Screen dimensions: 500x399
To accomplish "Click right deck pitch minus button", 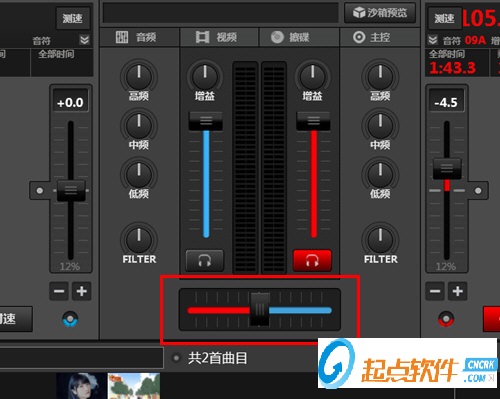I will pyautogui.click(x=435, y=291).
